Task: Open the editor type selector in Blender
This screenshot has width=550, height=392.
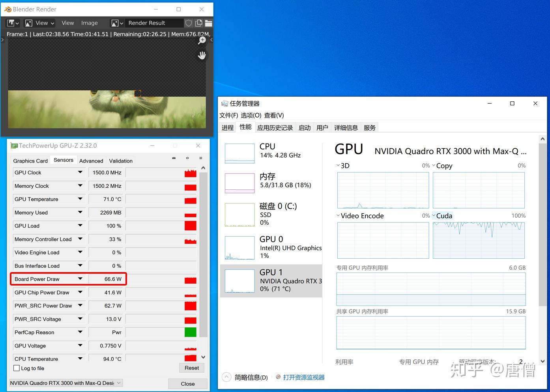Action: pyautogui.click(x=12, y=23)
